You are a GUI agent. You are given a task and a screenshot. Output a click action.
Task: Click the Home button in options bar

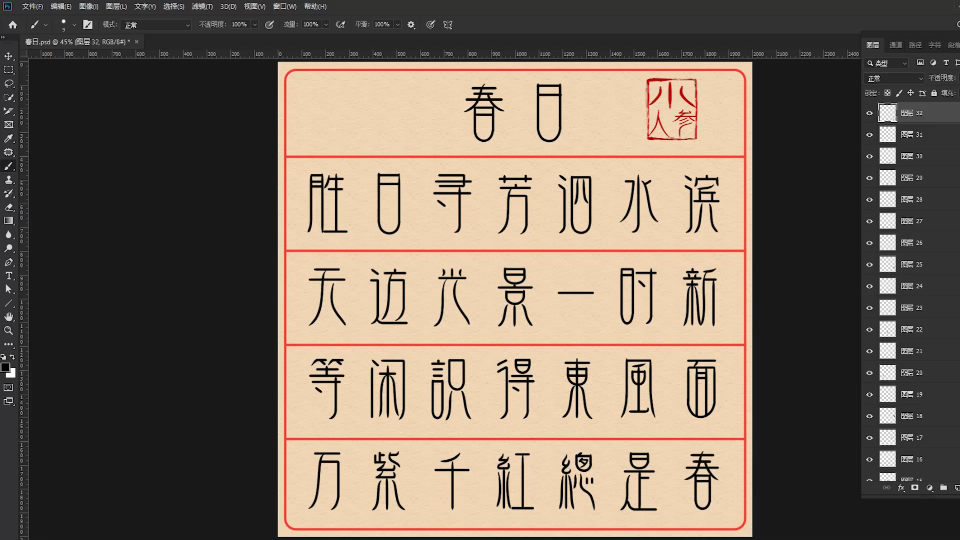(x=13, y=24)
